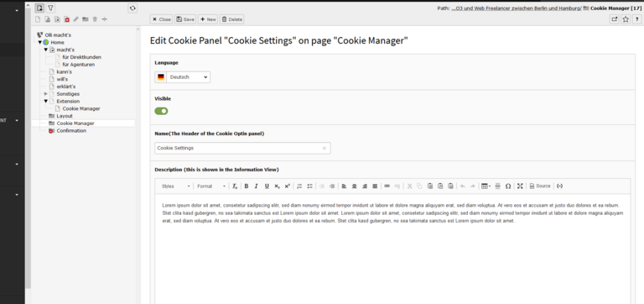The image size is (644, 304).
Task: Select 'kann's' page in tree
Action: (64, 72)
